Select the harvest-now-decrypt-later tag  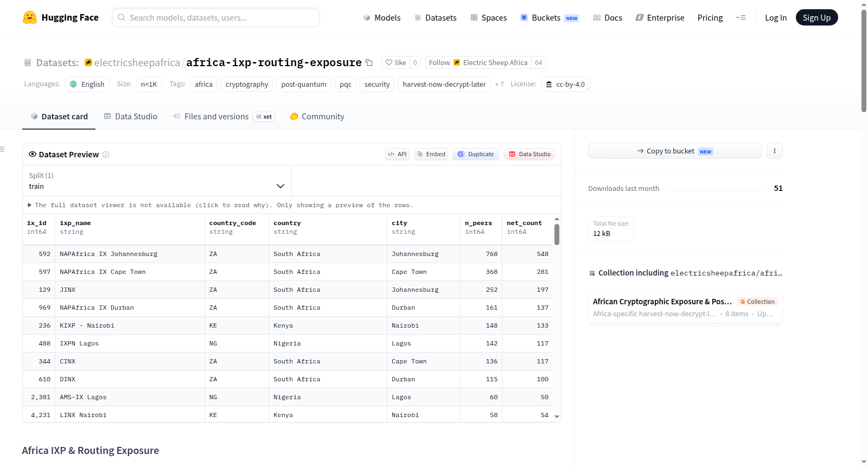coord(444,84)
